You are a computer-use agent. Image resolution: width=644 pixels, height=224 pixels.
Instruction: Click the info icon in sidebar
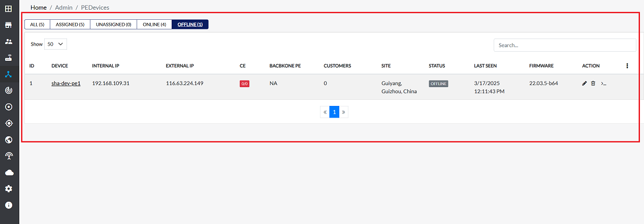pyautogui.click(x=9, y=205)
